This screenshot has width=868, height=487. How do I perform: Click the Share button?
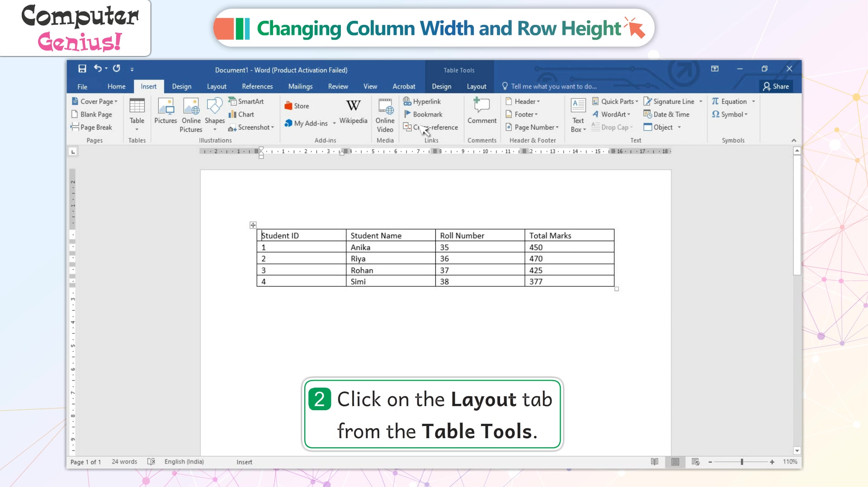point(776,86)
